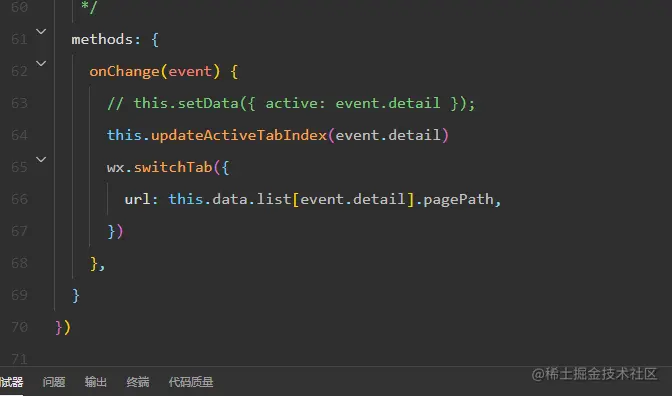This screenshot has width=672, height=396.
Task: Click the event parameter in onChange
Action: point(190,71)
